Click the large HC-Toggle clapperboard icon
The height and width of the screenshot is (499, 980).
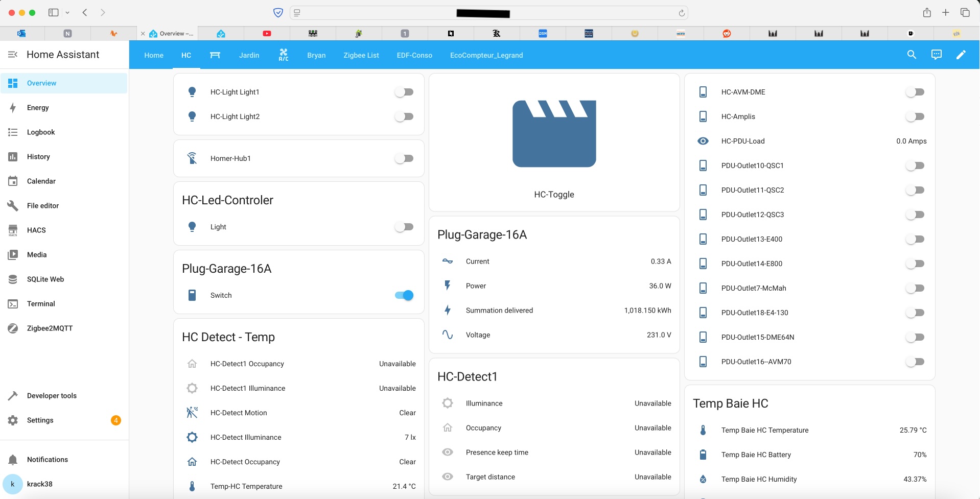tap(554, 134)
